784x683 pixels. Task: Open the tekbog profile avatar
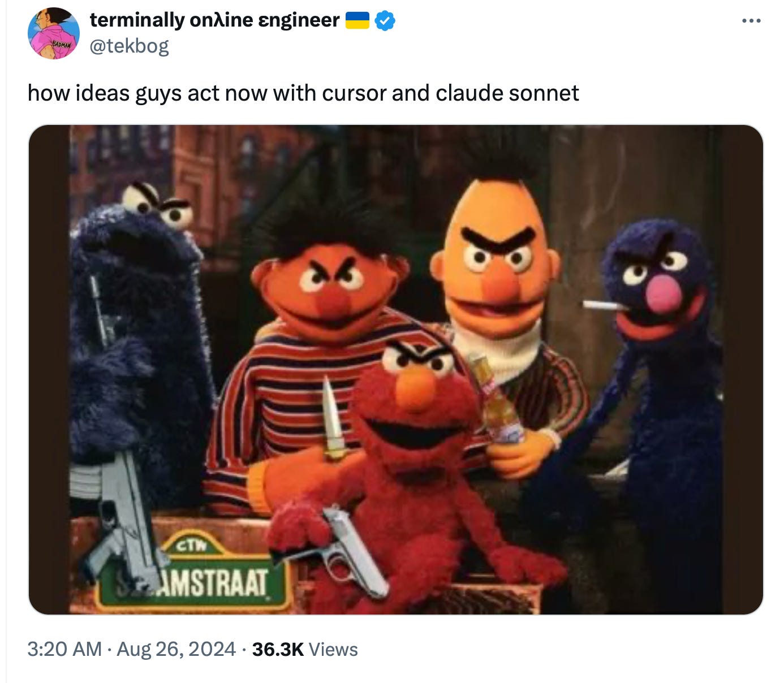tap(54, 33)
